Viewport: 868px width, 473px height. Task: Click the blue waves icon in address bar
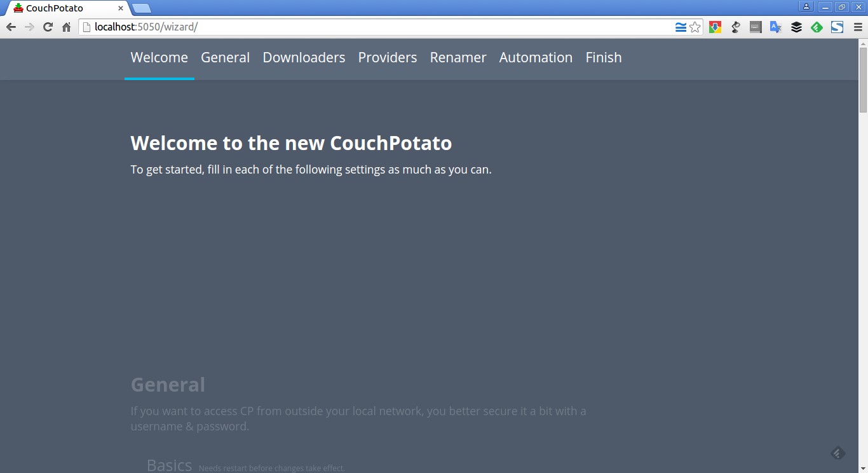click(x=681, y=27)
